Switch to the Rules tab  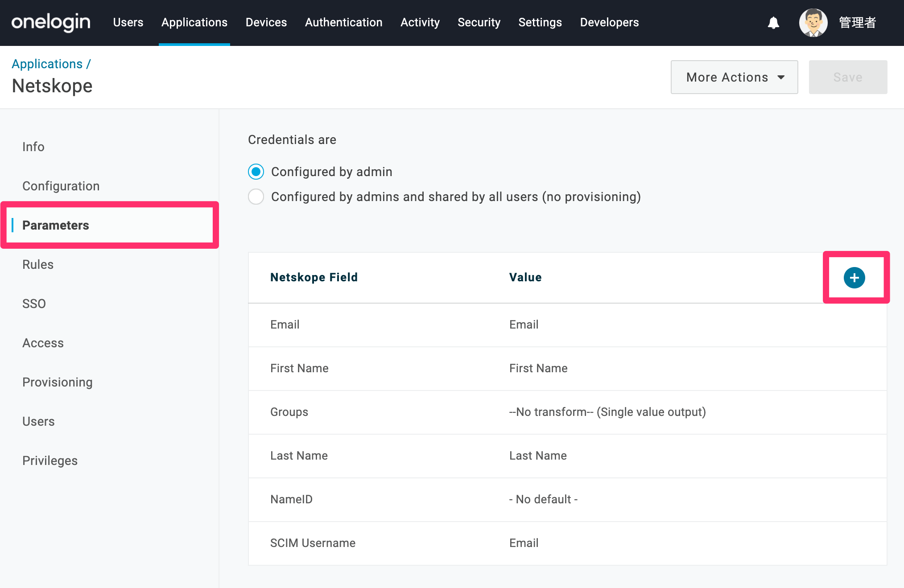pyautogui.click(x=38, y=264)
